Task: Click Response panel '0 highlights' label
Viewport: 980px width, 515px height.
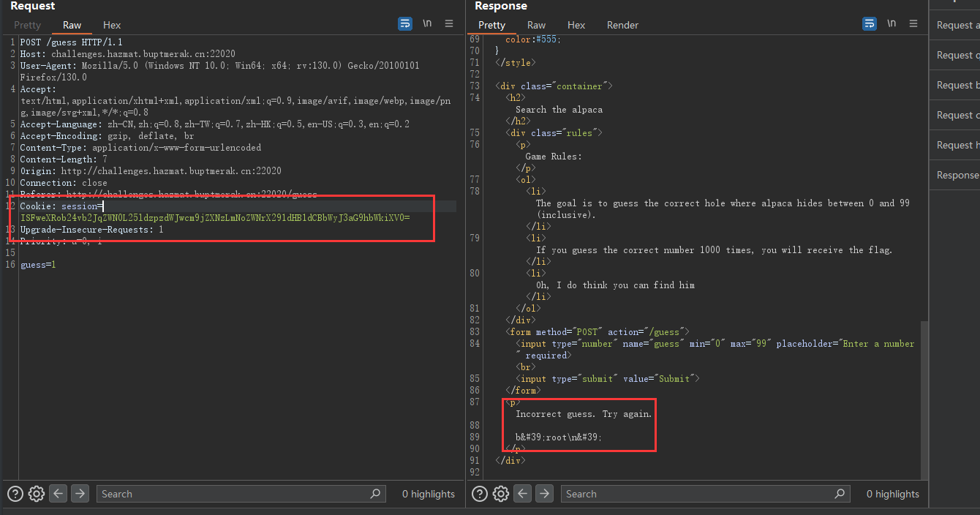Action: (893, 494)
